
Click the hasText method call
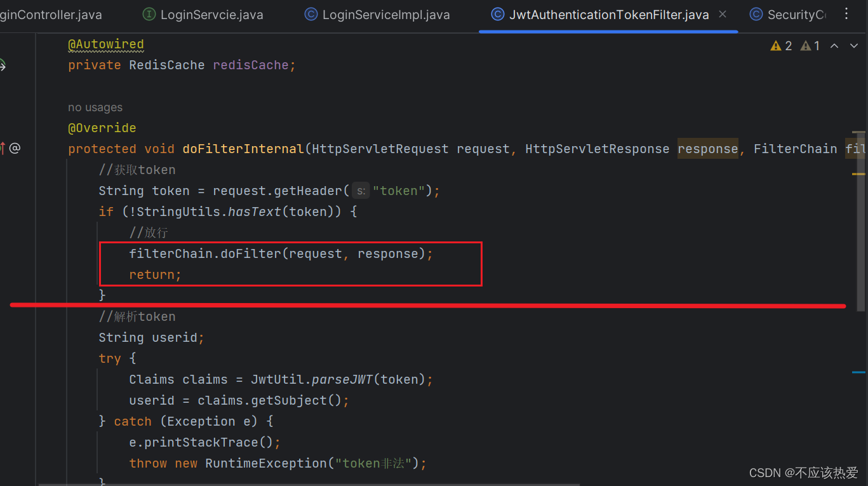point(254,212)
